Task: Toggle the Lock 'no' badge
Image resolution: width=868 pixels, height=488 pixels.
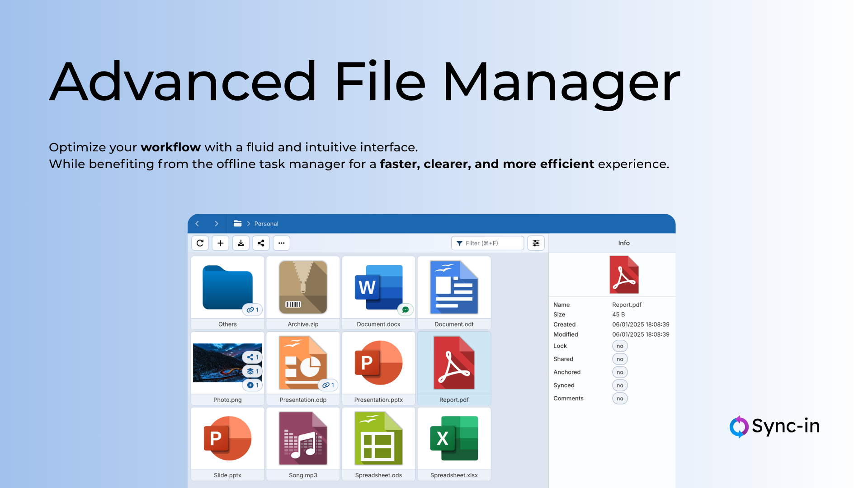Action: (x=619, y=346)
